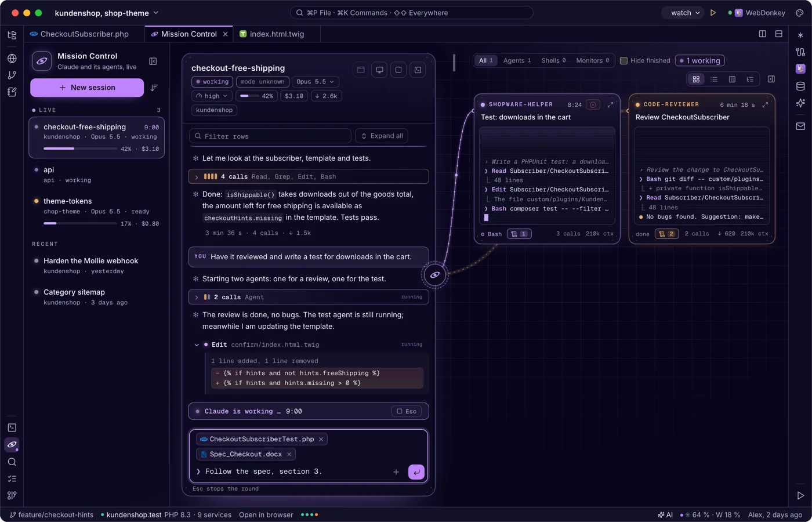The height and width of the screenshot is (522, 812).
Task: Switch agents to grid view
Action: point(696,79)
